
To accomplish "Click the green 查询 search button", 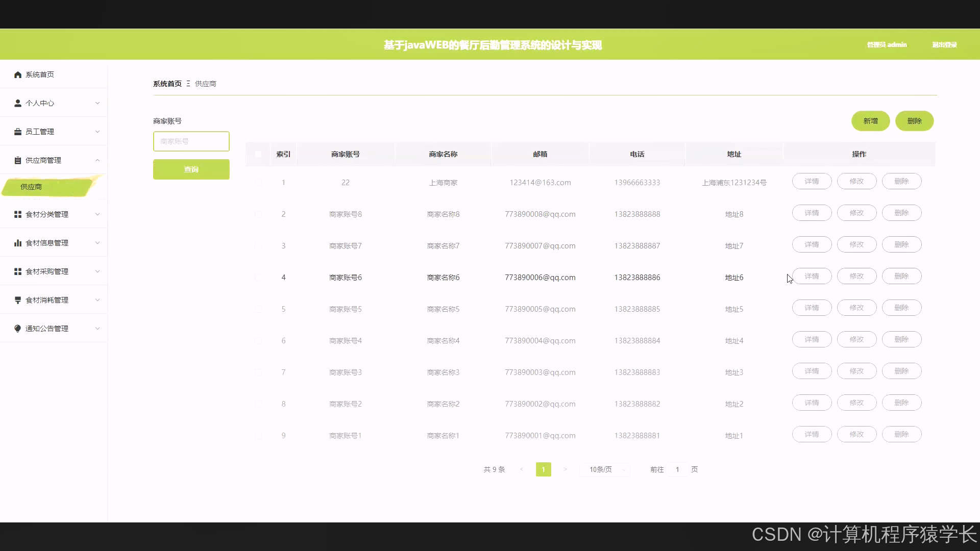I will tap(191, 169).
